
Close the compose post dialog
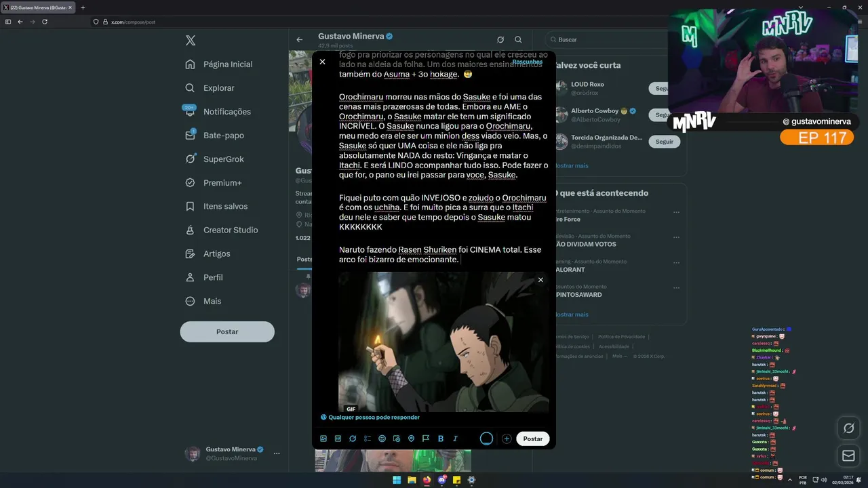(322, 62)
